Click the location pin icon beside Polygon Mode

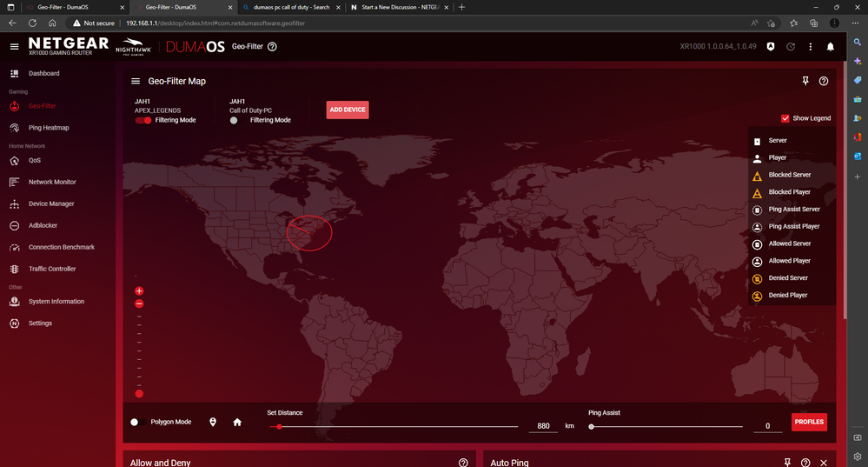(x=213, y=422)
